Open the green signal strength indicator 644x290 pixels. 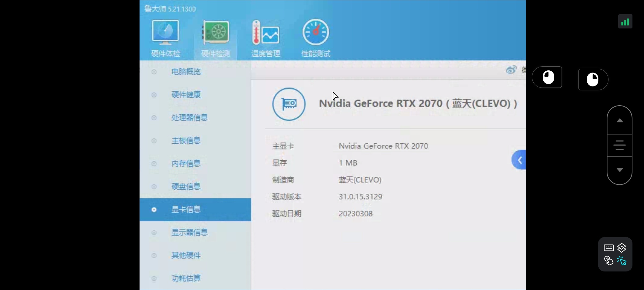coord(625,21)
